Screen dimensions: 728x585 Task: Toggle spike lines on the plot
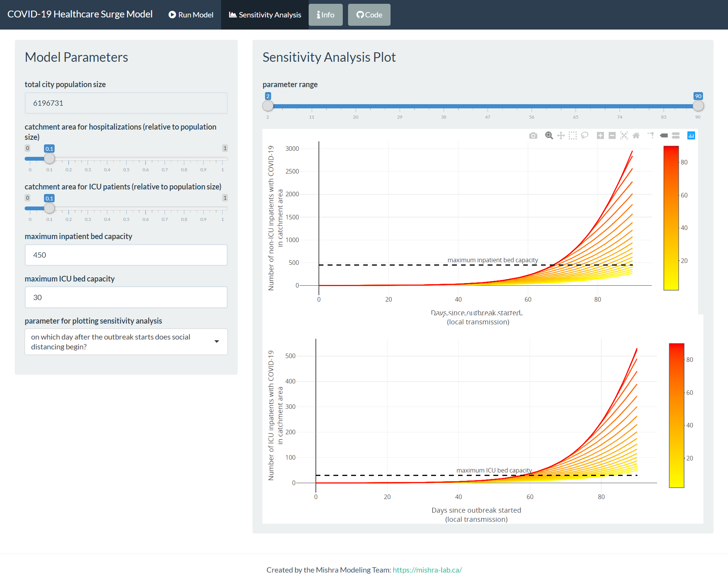(651, 136)
